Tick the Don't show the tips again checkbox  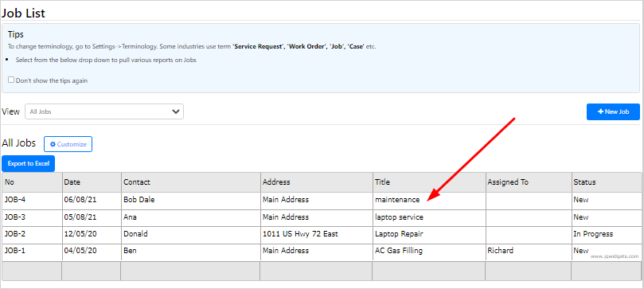pos(11,80)
